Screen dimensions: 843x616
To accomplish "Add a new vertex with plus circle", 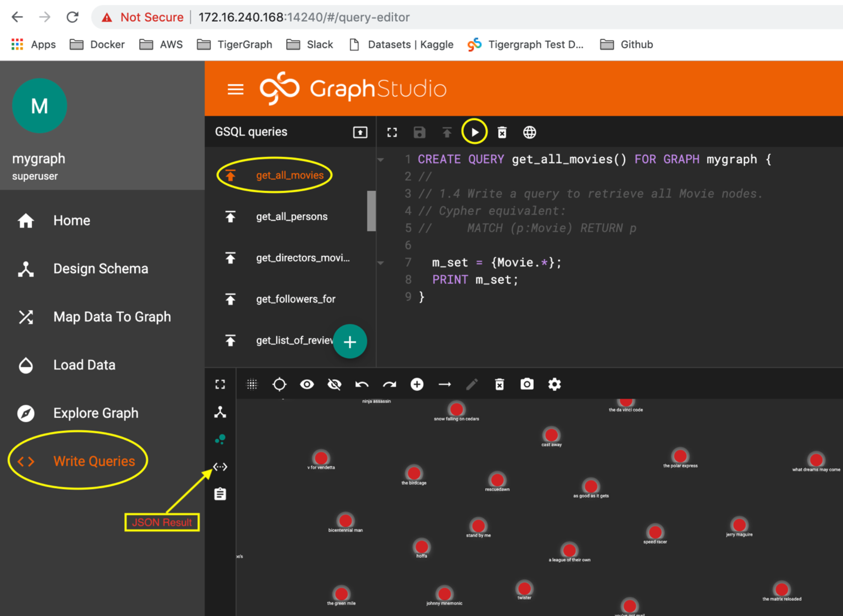I will point(417,384).
